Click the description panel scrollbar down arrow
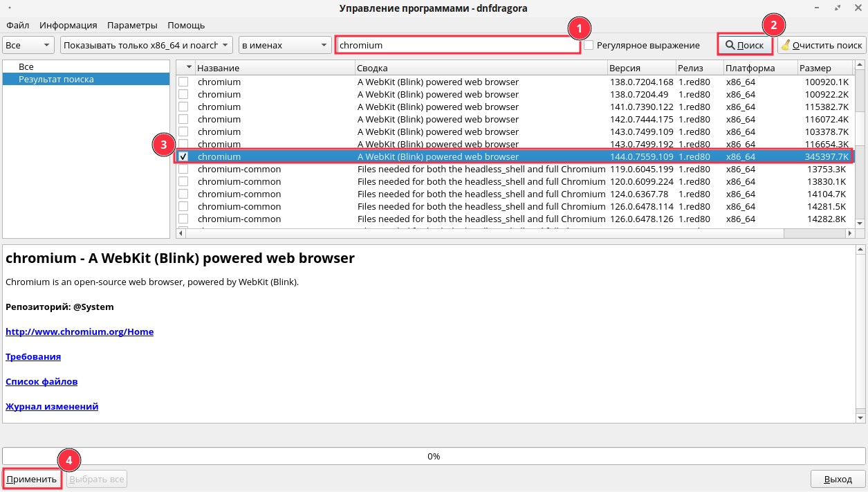Viewport: 868px width, 492px height. point(860,418)
